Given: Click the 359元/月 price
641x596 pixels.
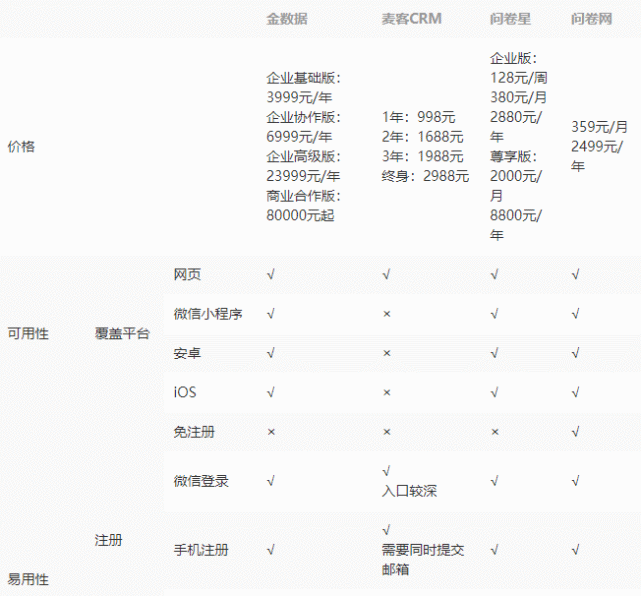Looking at the screenshot, I should [x=599, y=127].
